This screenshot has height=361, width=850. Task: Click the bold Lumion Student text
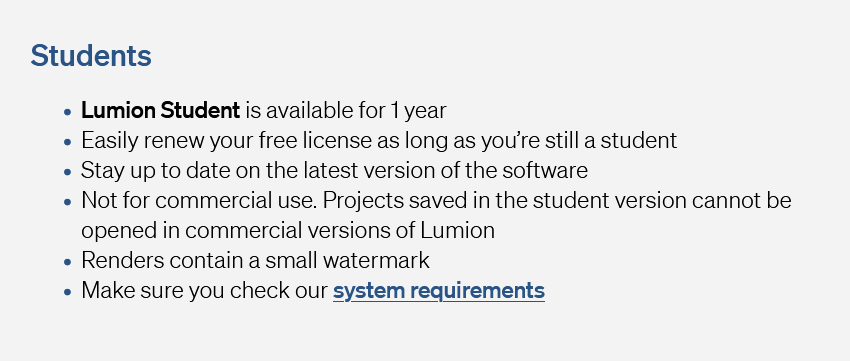tap(160, 111)
